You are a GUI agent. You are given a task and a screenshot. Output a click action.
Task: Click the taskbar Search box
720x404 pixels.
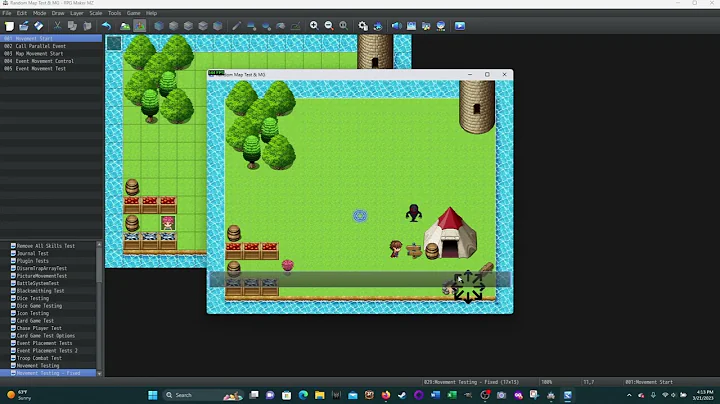point(202,395)
